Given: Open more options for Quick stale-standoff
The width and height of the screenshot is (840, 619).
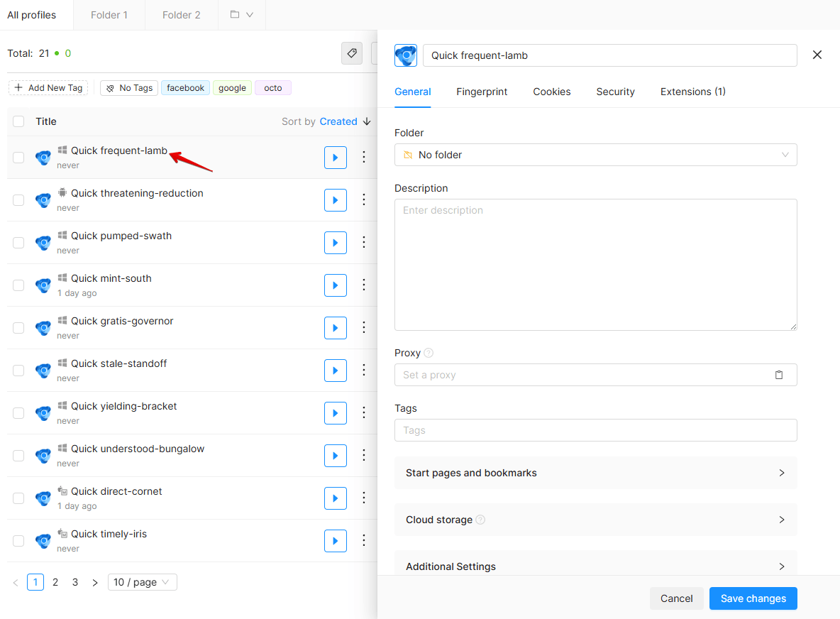Looking at the screenshot, I should [364, 370].
